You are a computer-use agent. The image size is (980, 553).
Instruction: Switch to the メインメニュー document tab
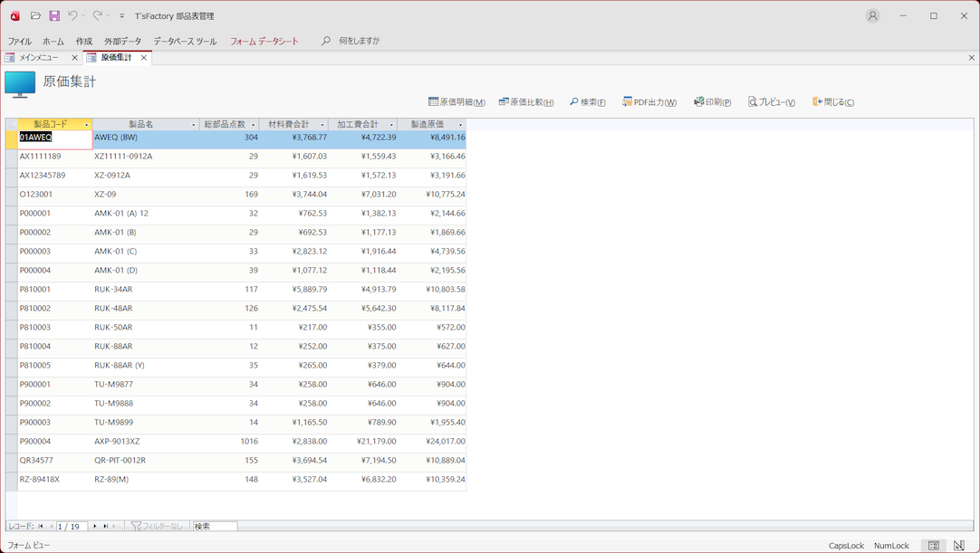[x=38, y=58]
